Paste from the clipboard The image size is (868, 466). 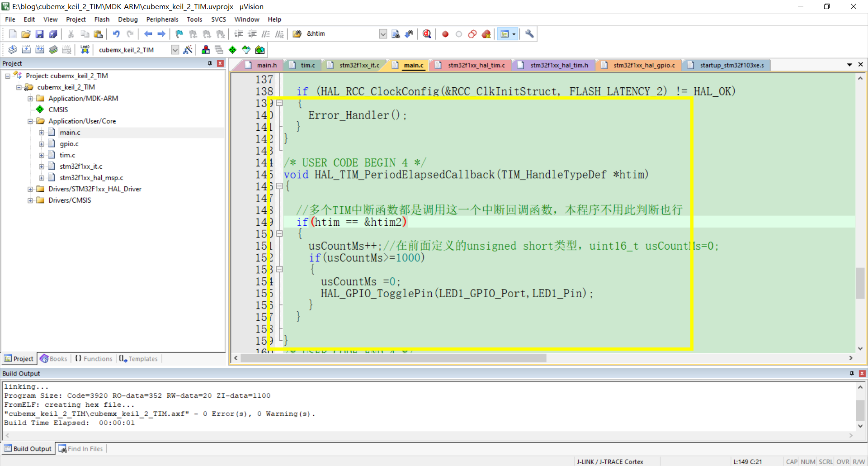[x=98, y=34]
